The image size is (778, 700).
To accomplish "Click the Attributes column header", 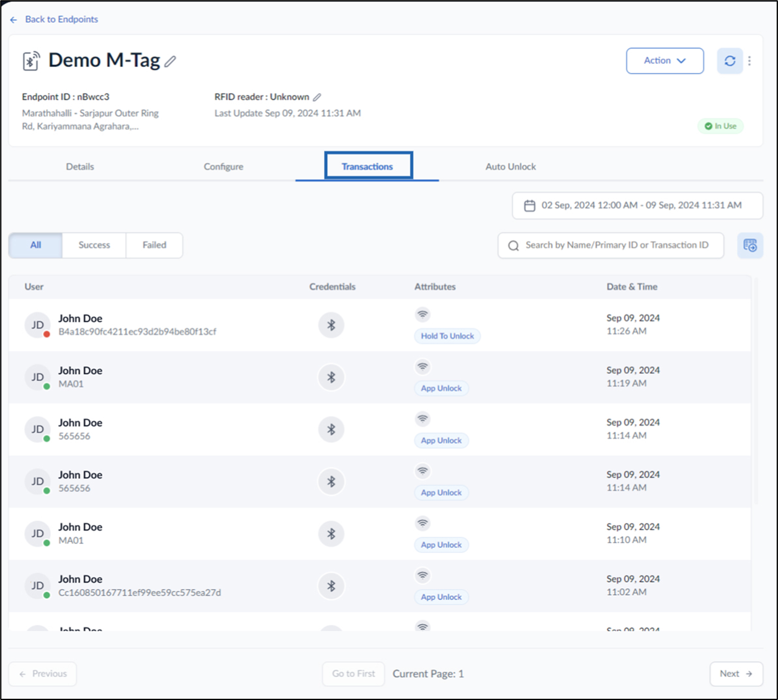I will pos(435,287).
